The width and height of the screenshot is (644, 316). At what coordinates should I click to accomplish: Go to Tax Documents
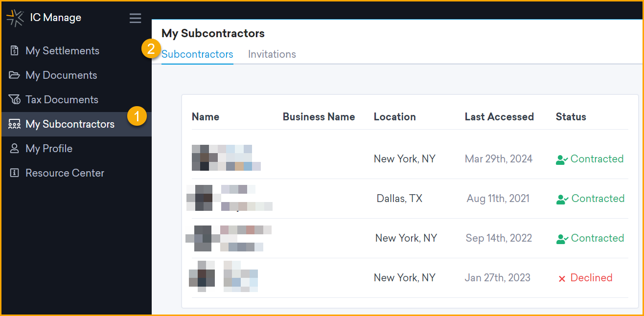click(x=76, y=100)
